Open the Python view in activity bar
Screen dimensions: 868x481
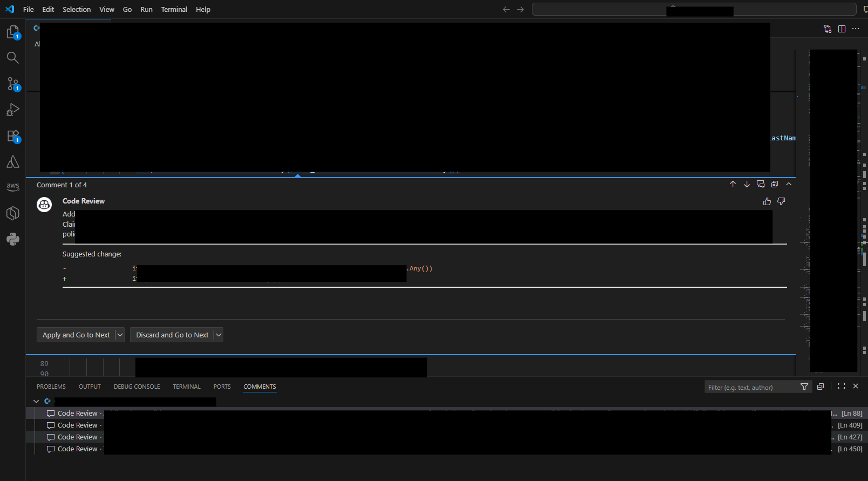[13, 239]
